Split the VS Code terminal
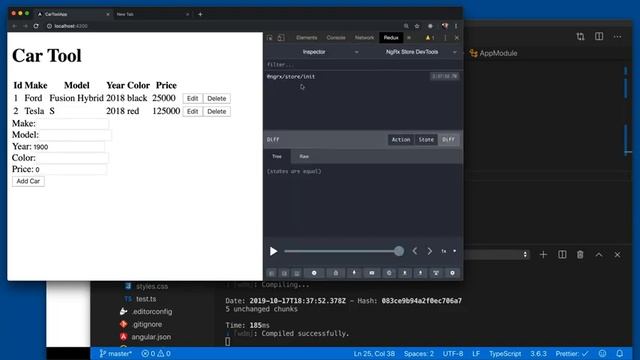 tap(562, 255)
